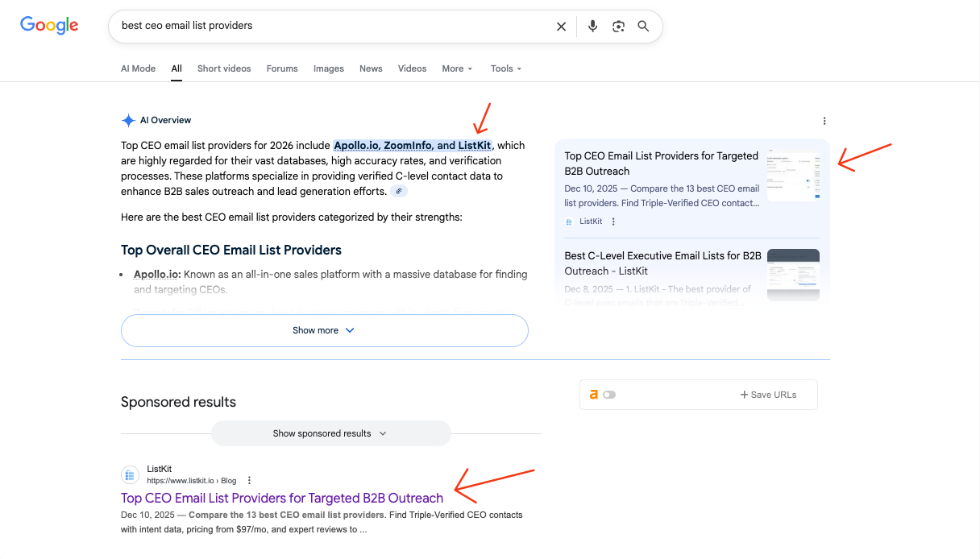
Task: Click the AI Overview sparkle icon
Action: tap(128, 120)
